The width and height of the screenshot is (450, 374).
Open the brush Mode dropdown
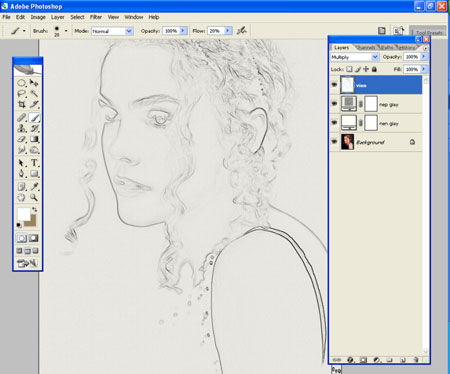(x=129, y=31)
